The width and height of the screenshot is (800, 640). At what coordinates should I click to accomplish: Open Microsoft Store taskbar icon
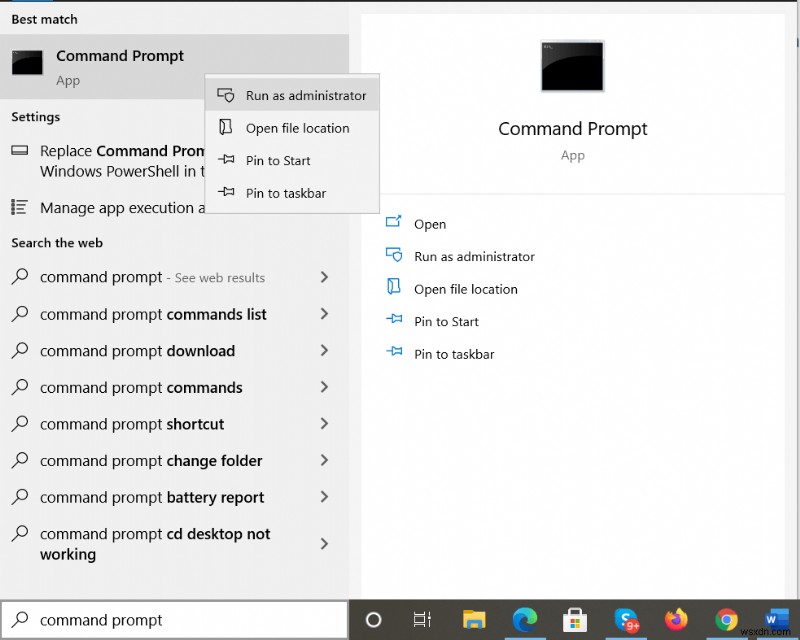click(576, 620)
